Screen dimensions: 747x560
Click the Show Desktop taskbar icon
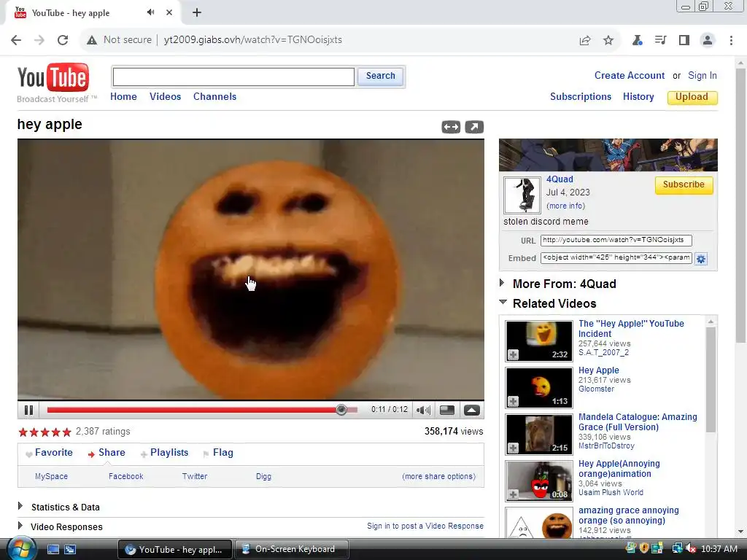[53, 549]
